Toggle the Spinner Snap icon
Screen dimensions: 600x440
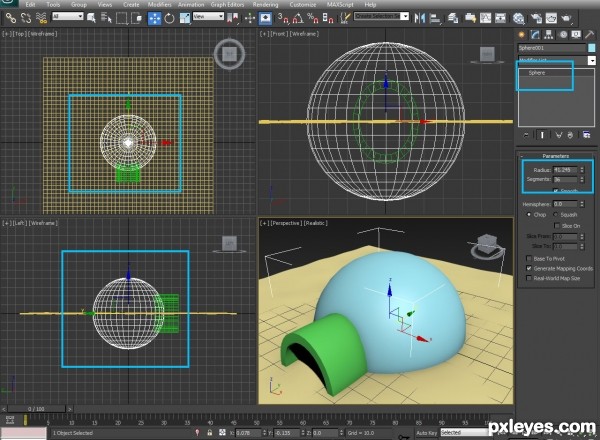tap(328, 18)
